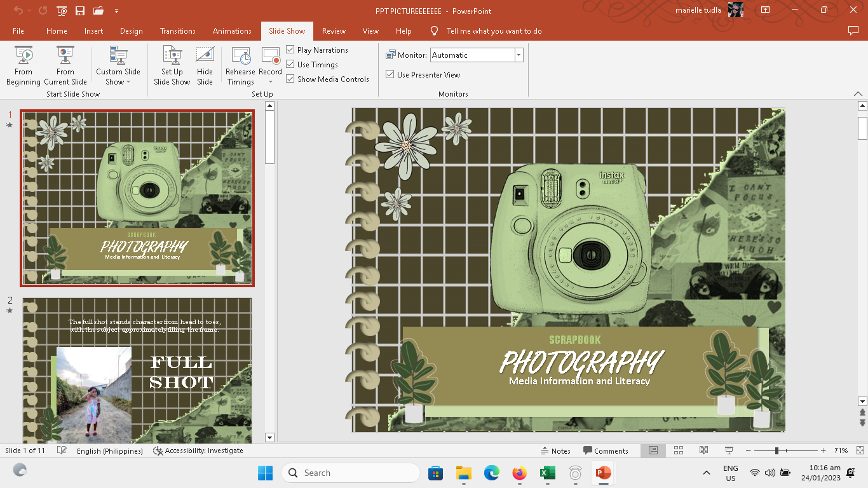Open Reading View from status bar
Viewport: 868px width, 488px height.
[703, 451]
